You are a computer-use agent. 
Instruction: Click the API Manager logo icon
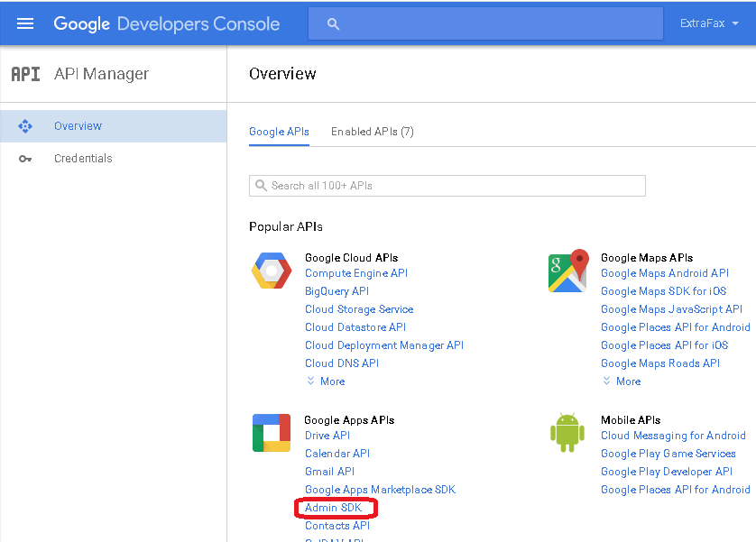pyautogui.click(x=25, y=74)
